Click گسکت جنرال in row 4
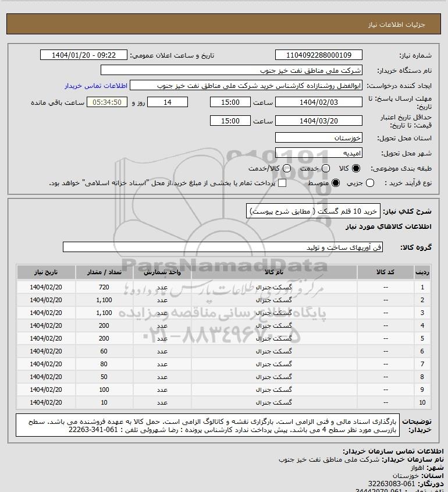Screen dimensions: 448x492 [274, 325]
